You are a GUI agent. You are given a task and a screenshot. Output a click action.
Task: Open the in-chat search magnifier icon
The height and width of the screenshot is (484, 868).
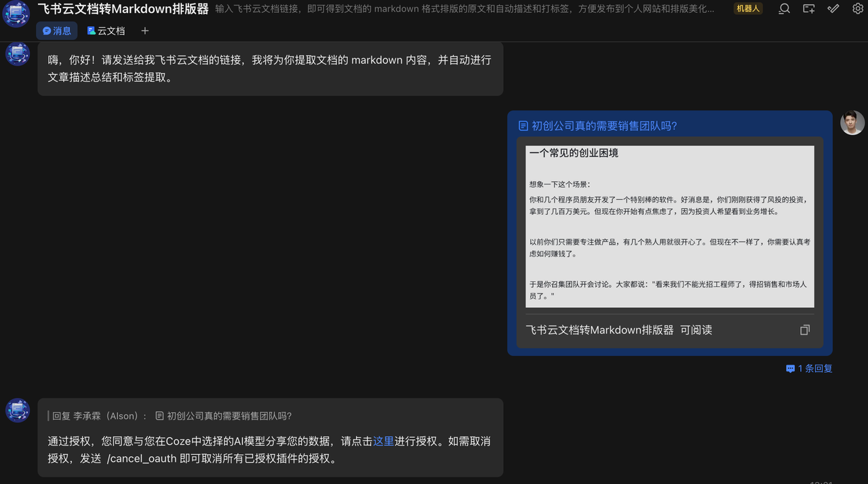pyautogui.click(x=784, y=8)
